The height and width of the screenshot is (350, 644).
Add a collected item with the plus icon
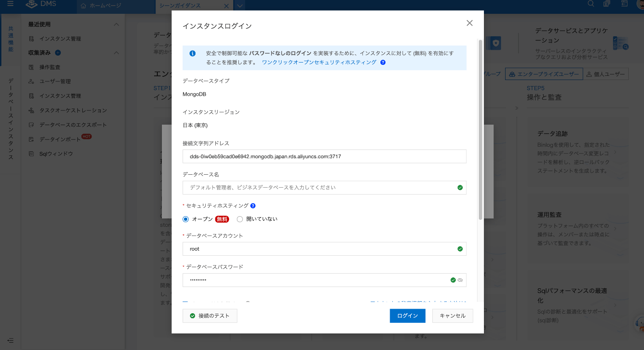(57, 53)
